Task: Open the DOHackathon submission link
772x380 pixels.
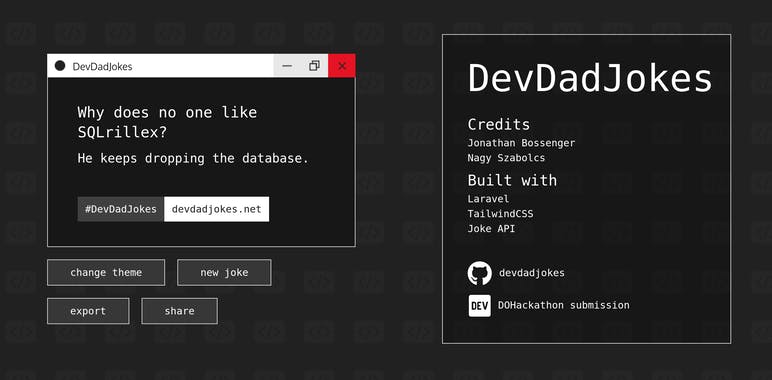Action: coord(563,305)
